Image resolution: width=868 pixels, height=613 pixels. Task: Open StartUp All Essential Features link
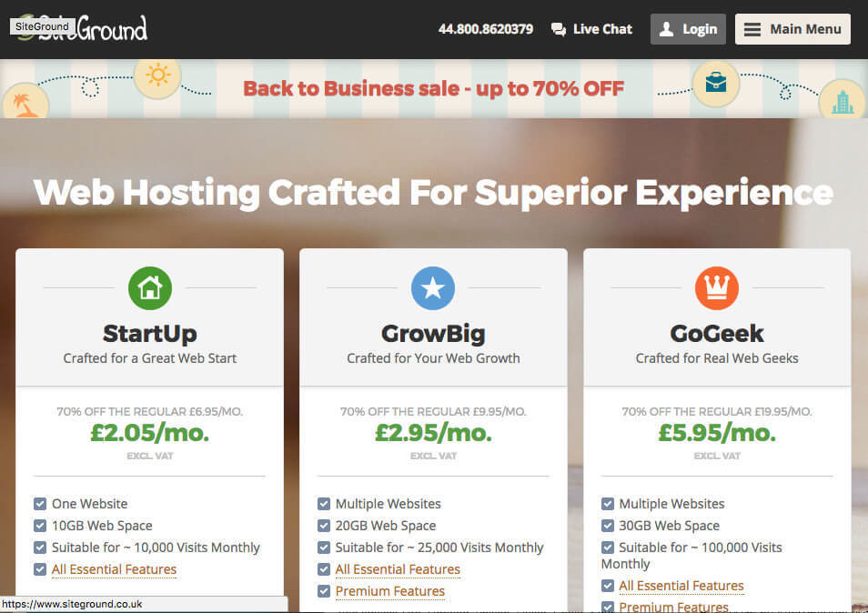click(x=114, y=569)
